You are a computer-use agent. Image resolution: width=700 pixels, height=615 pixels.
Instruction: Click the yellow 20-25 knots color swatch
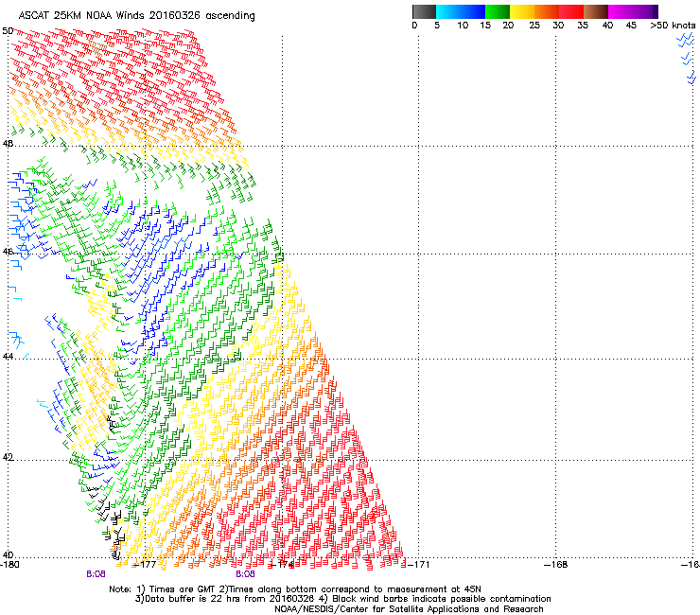(522, 11)
